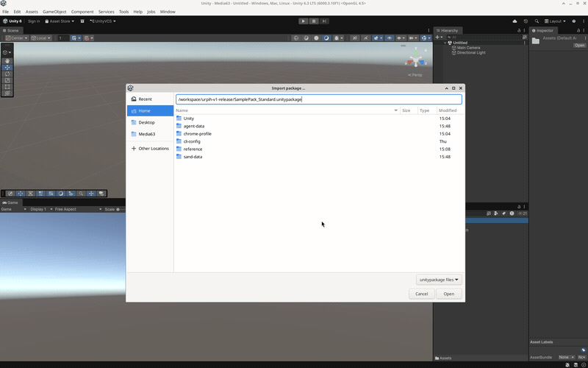Toggle Shaded draw mode sphere icon
The height and width of the screenshot is (368, 588).
(317, 38)
